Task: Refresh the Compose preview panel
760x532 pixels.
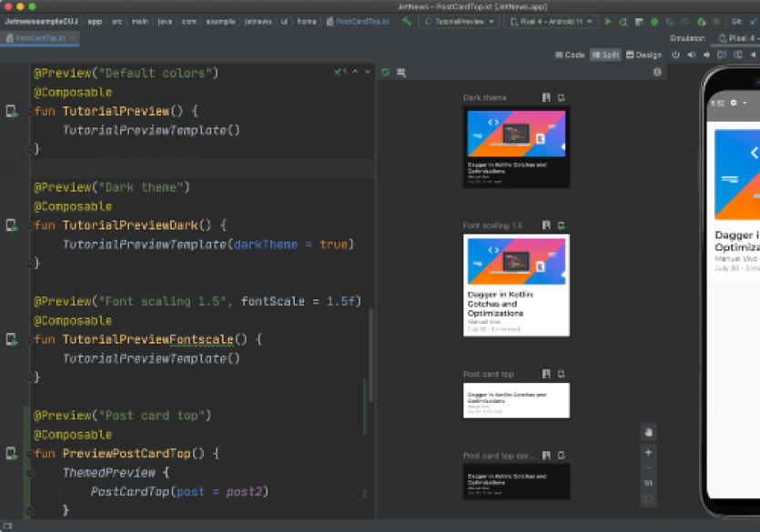Action: (x=386, y=72)
